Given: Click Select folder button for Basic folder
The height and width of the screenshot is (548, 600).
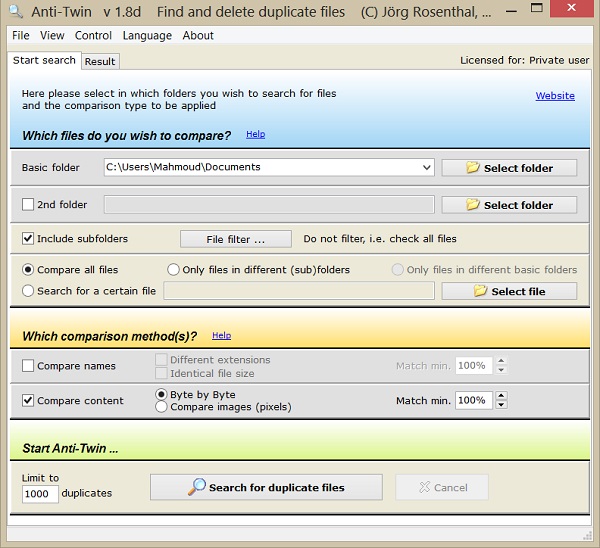Looking at the screenshot, I should [509, 168].
